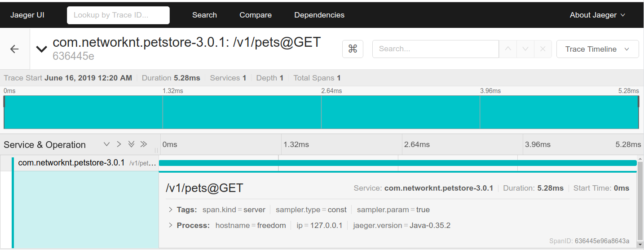644x250 pixels.
Task: Open the Compare page
Action: pyautogui.click(x=256, y=15)
